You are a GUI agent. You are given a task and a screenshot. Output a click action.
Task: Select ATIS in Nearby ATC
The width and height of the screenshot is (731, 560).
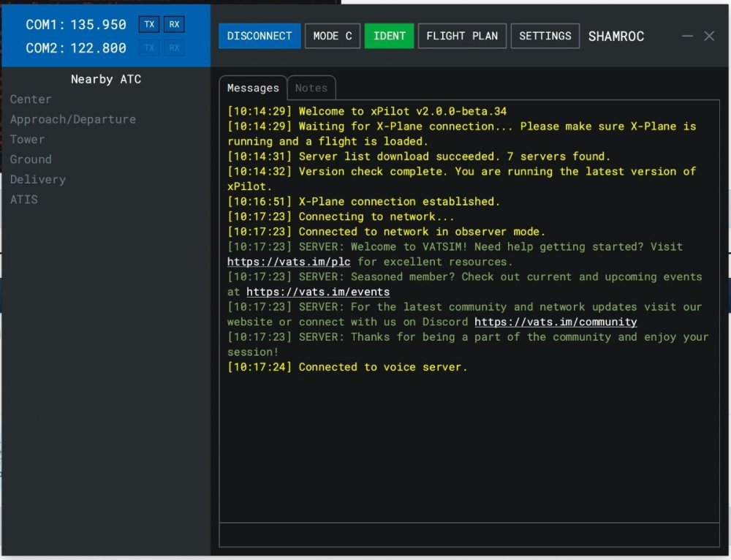23,199
